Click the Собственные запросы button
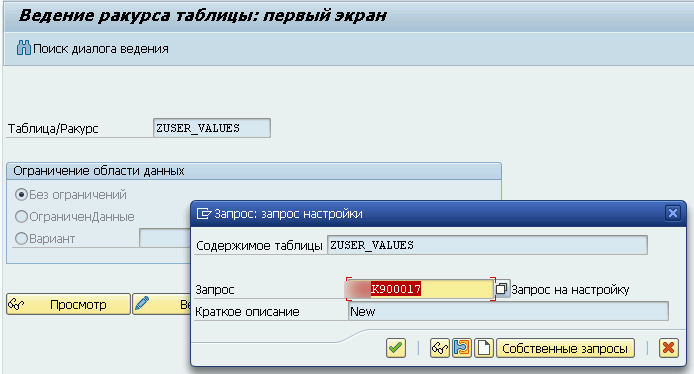 565,348
